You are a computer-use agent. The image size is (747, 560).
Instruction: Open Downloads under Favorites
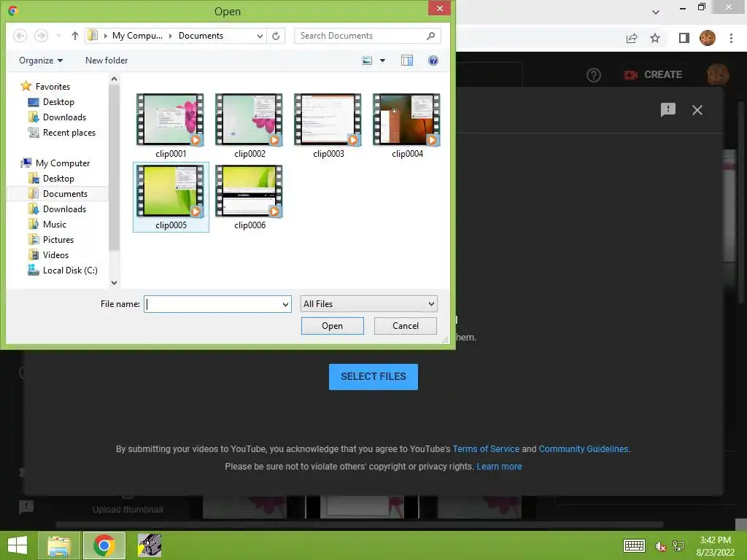57,117
